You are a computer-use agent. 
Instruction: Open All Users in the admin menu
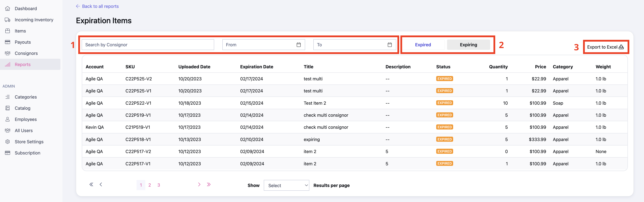(x=24, y=131)
